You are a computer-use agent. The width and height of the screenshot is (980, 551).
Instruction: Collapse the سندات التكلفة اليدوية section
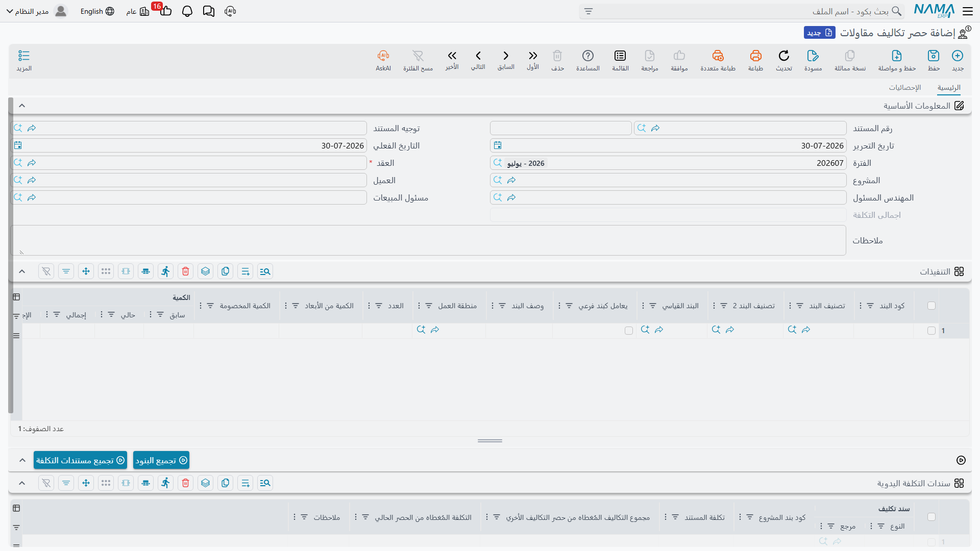[22, 483]
